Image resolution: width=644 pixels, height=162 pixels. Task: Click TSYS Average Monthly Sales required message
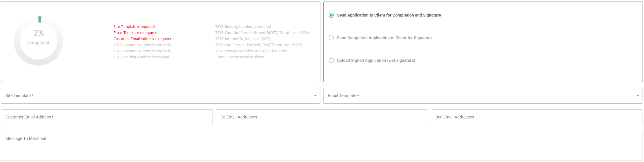[250, 51]
